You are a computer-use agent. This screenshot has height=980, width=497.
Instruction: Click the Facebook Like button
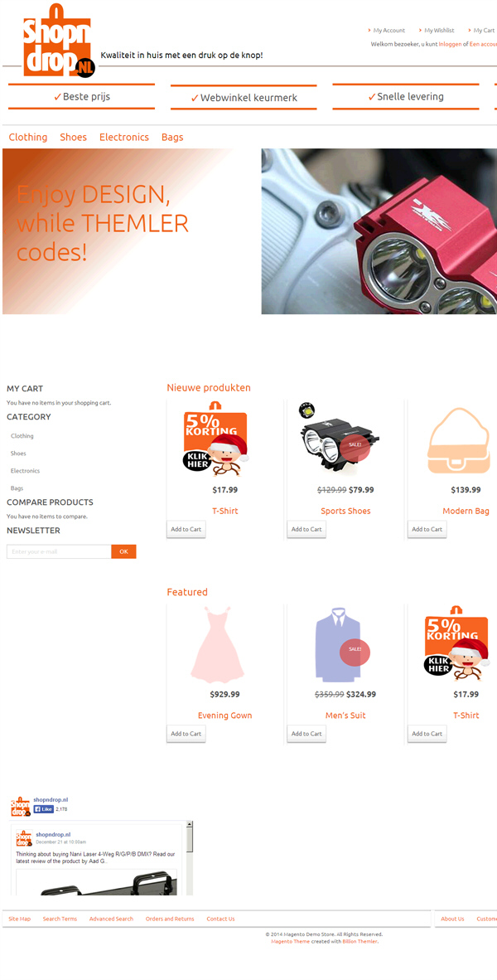(x=44, y=808)
